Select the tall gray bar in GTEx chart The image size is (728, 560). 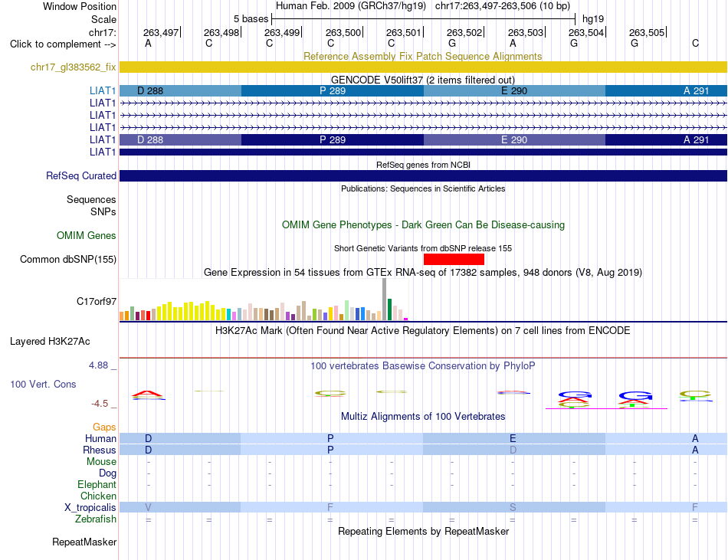click(x=385, y=300)
